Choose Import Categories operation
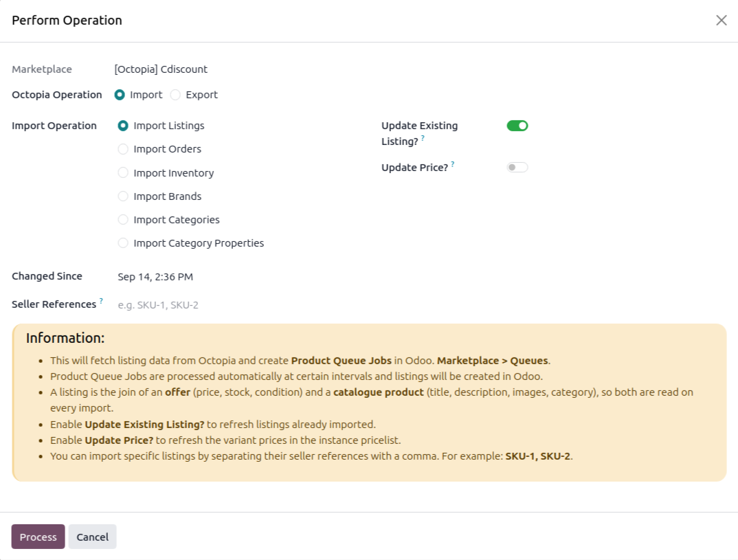738x560 pixels. tap(123, 220)
